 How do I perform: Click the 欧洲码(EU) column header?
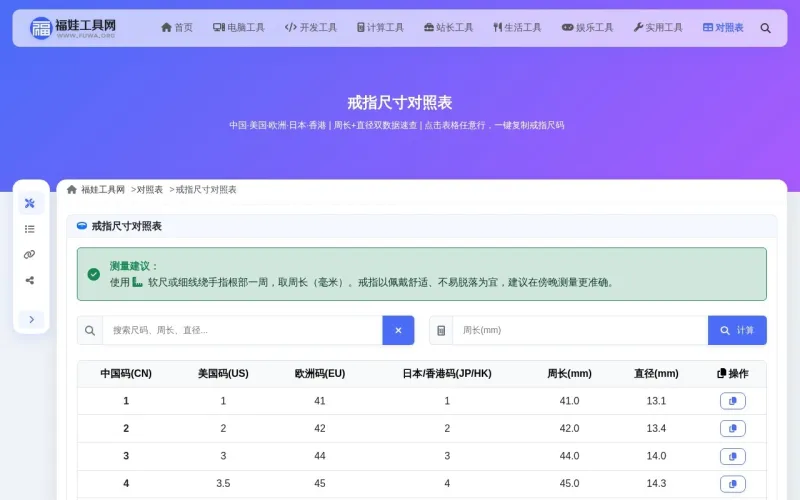[320, 373]
